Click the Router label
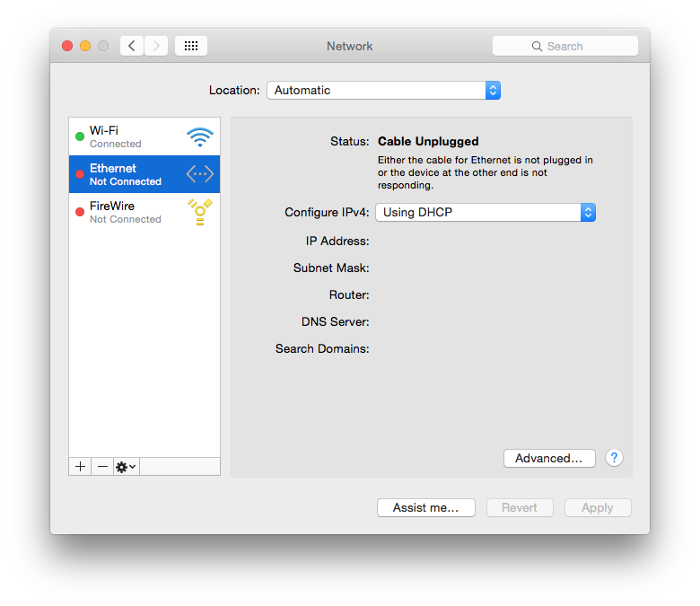 [349, 294]
